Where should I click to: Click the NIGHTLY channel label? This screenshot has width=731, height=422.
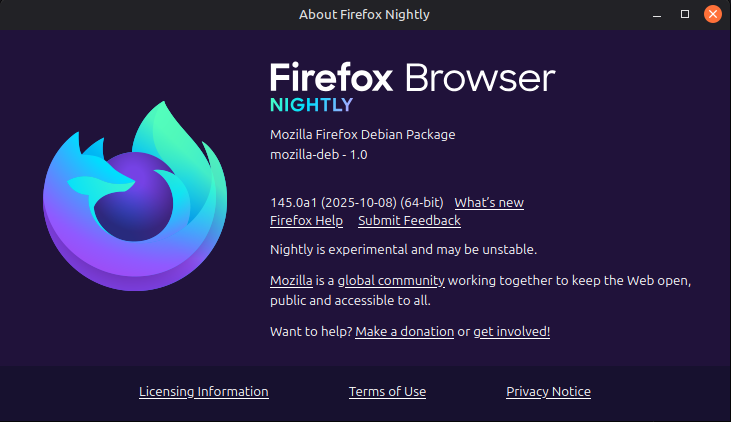coord(311,104)
